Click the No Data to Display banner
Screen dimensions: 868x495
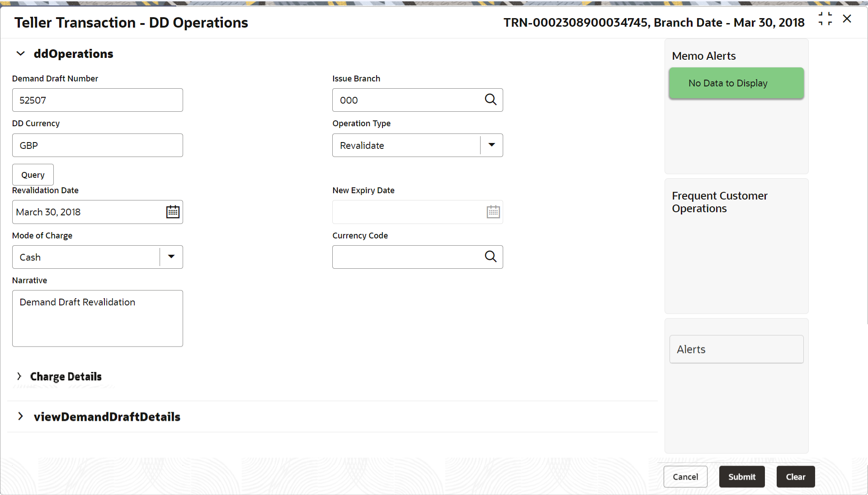(x=736, y=83)
